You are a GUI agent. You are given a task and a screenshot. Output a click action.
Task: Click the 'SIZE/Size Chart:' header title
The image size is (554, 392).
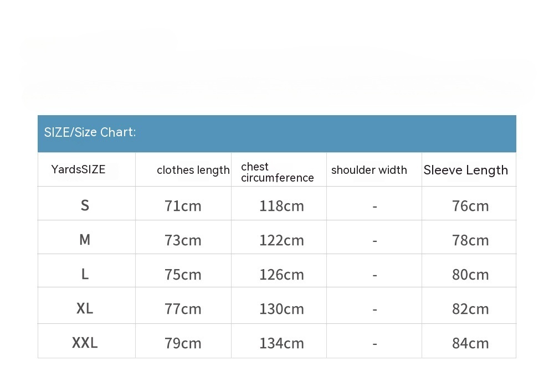pos(90,132)
